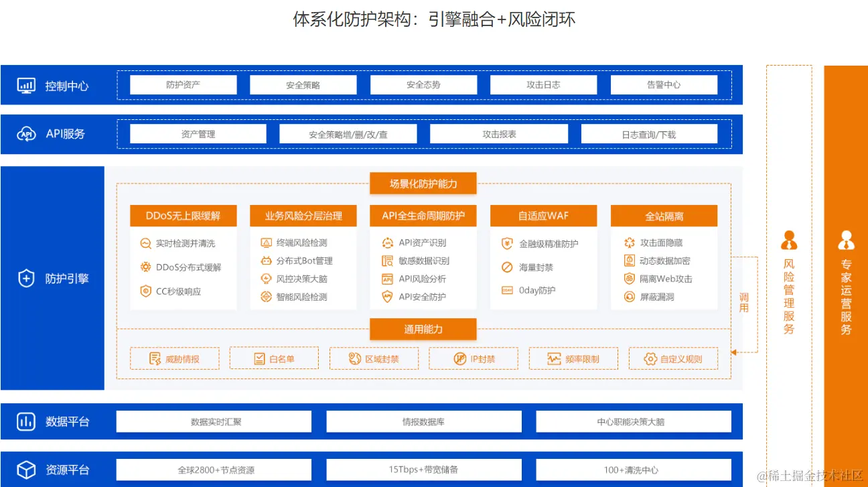This screenshot has height=487, width=868.
Task: Click the vertical 风险管理服务 text
Action: click(x=789, y=297)
